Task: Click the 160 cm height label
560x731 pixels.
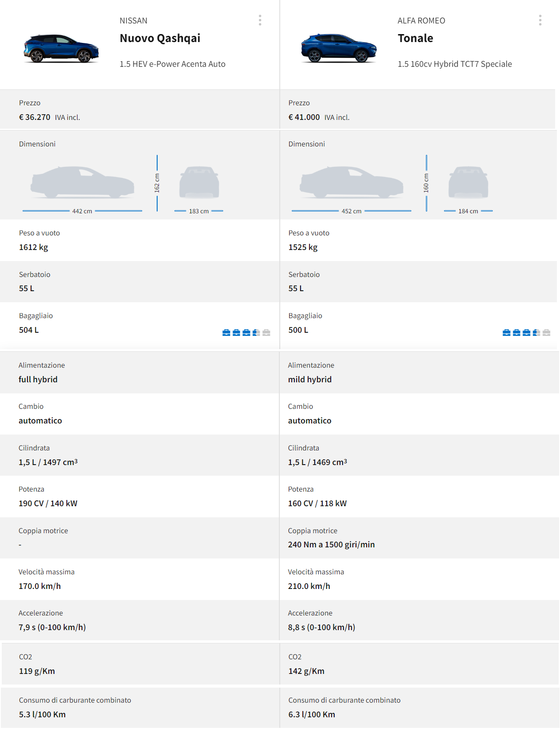Action: pos(426,182)
